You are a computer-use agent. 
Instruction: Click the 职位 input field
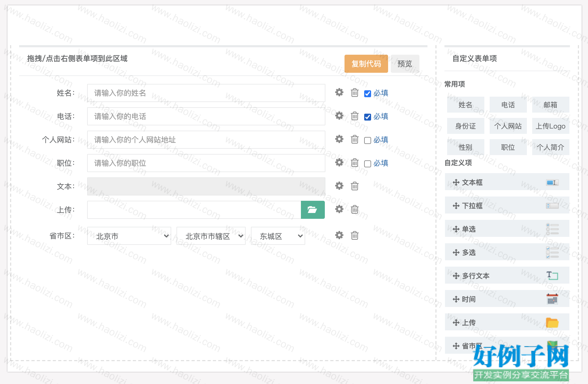click(x=206, y=163)
